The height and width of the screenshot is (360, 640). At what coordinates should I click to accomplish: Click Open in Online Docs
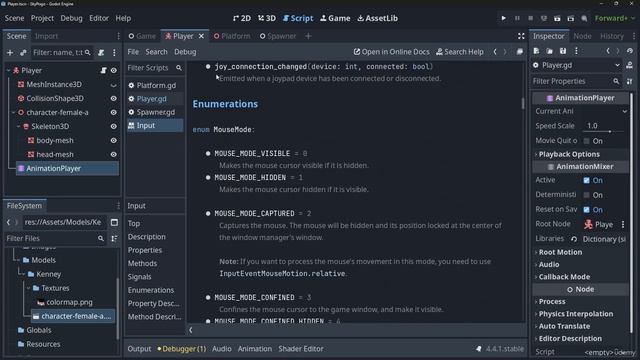[391, 52]
